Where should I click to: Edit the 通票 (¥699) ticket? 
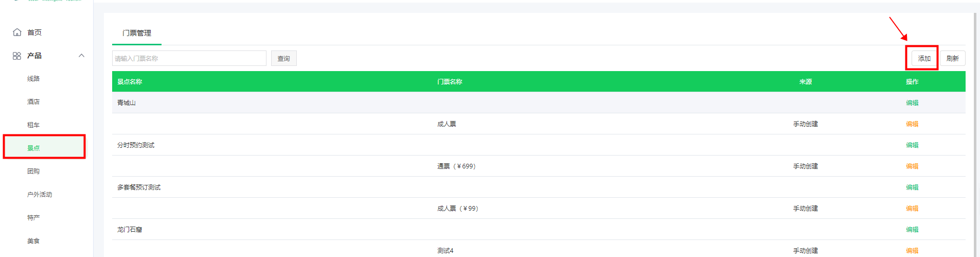912,166
